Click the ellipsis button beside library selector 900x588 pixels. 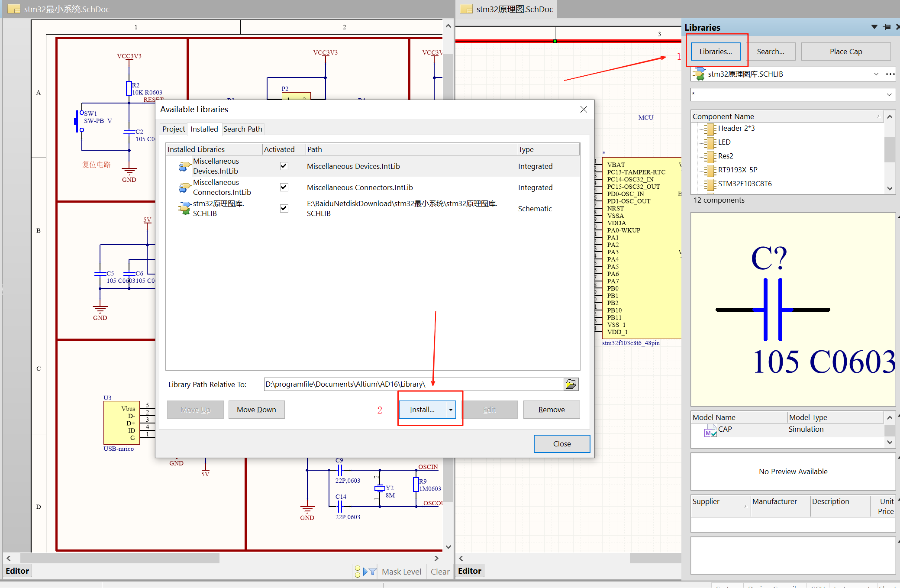pos(890,74)
